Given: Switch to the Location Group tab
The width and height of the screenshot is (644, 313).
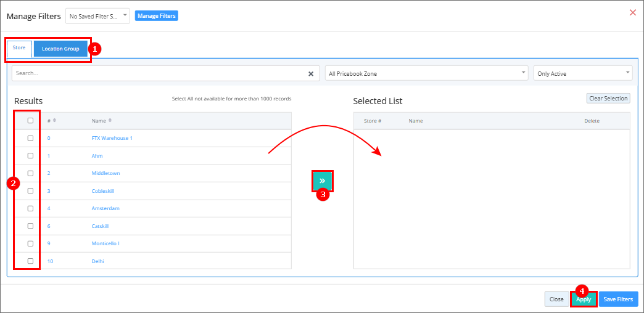Looking at the screenshot, I should pyautogui.click(x=60, y=49).
